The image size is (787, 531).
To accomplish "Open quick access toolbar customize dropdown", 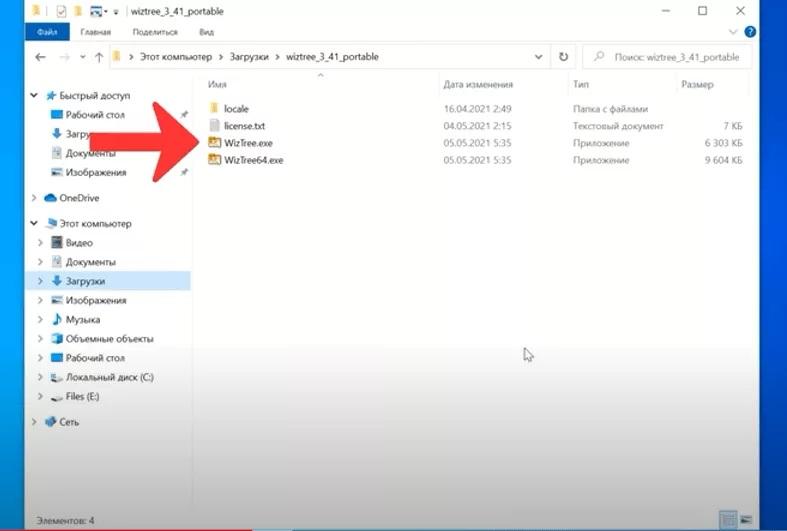I will pyautogui.click(x=115, y=12).
